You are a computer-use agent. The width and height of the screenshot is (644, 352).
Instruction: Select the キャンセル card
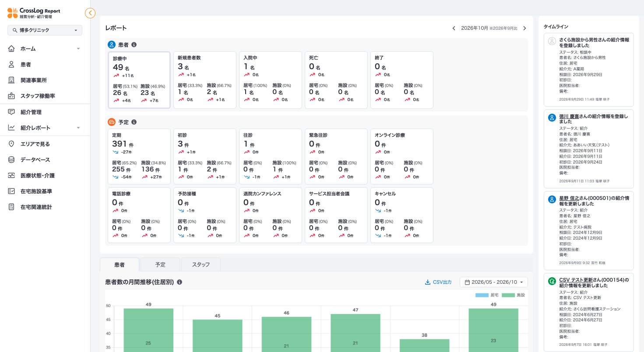click(x=402, y=215)
